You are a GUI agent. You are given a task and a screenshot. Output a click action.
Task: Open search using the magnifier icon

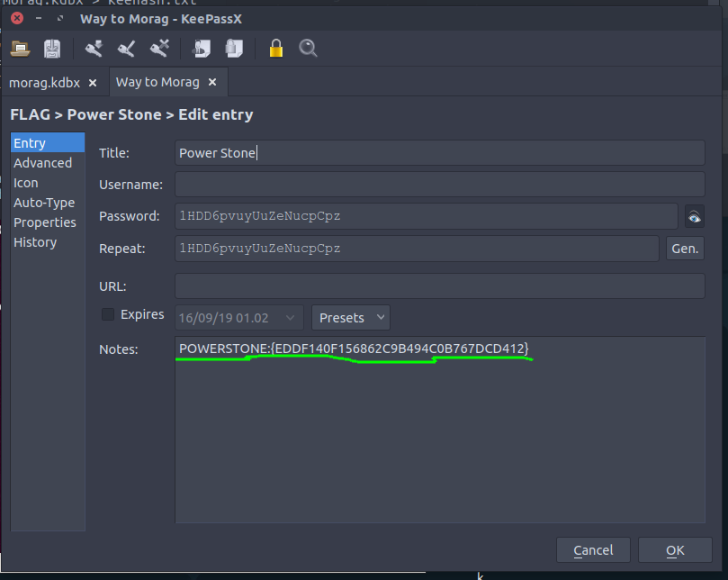point(308,48)
